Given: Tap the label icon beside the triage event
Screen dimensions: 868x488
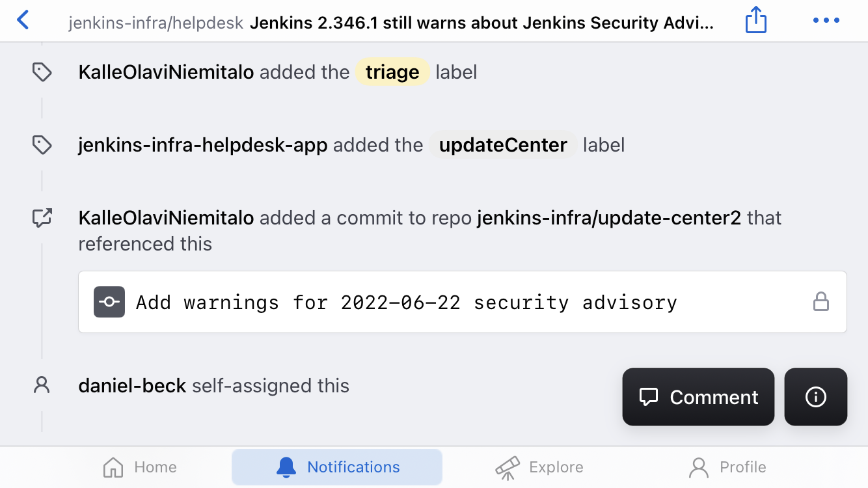Looking at the screenshot, I should tap(42, 72).
